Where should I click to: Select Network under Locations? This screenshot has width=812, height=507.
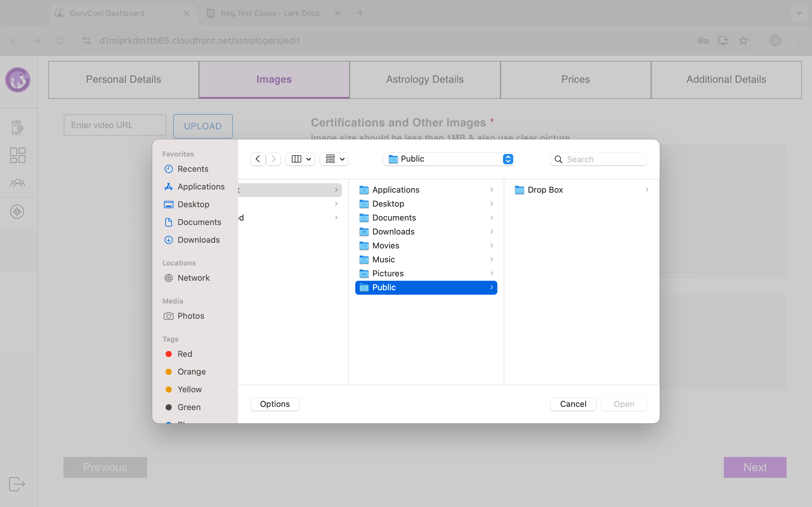193,278
